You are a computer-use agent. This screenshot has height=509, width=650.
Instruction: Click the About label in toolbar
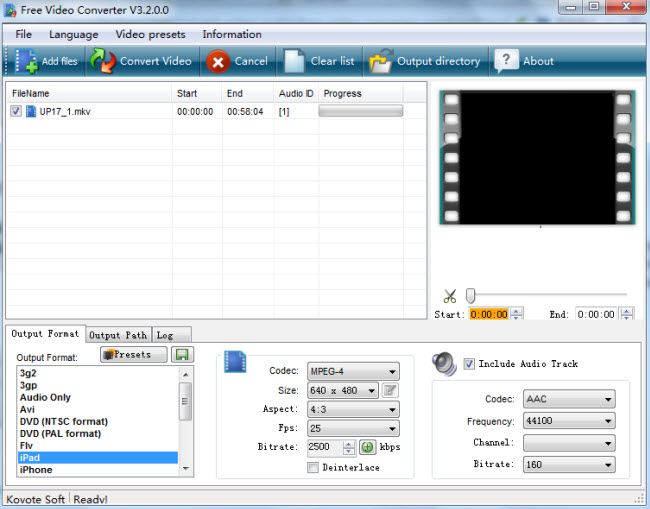tap(538, 61)
